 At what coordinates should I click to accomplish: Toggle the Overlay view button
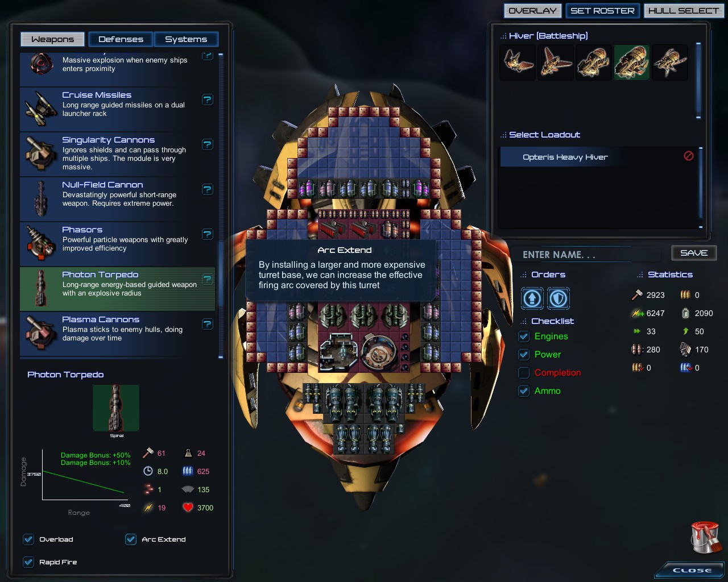pos(532,11)
